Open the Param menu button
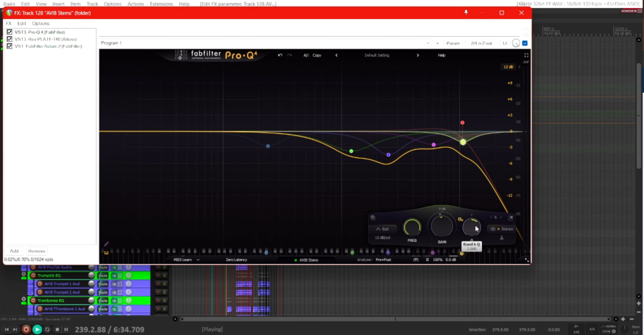This screenshot has width=644, height=335. (453, 43)
